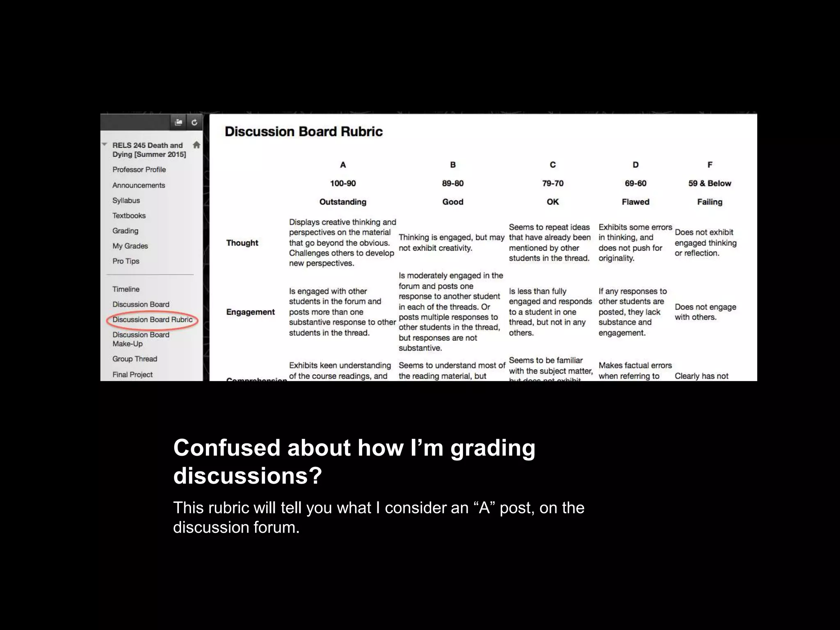The image size is (840, 630).
Task: Click the column header letter D
Action: (x=635, y=165)
